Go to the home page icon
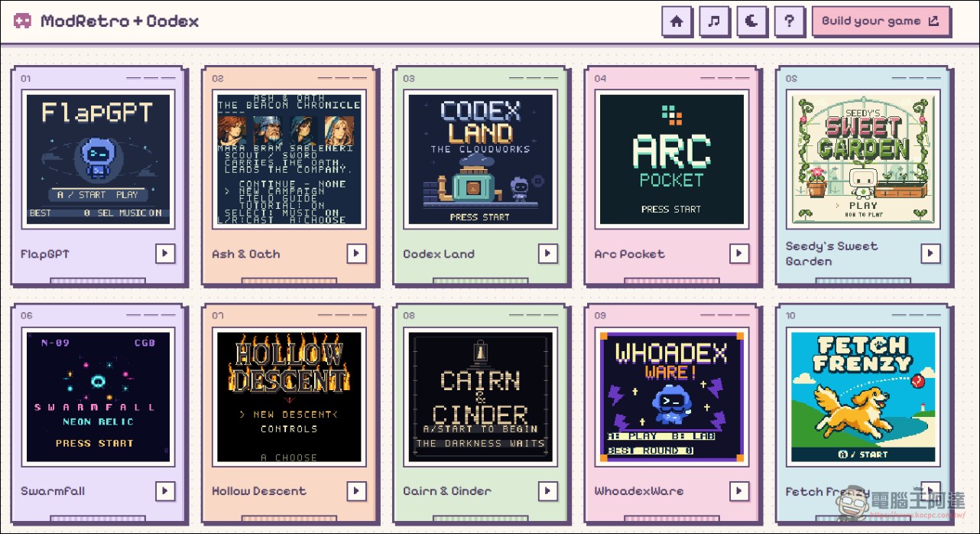The width and height of the screenshot is (980, 534). point(677,21)
